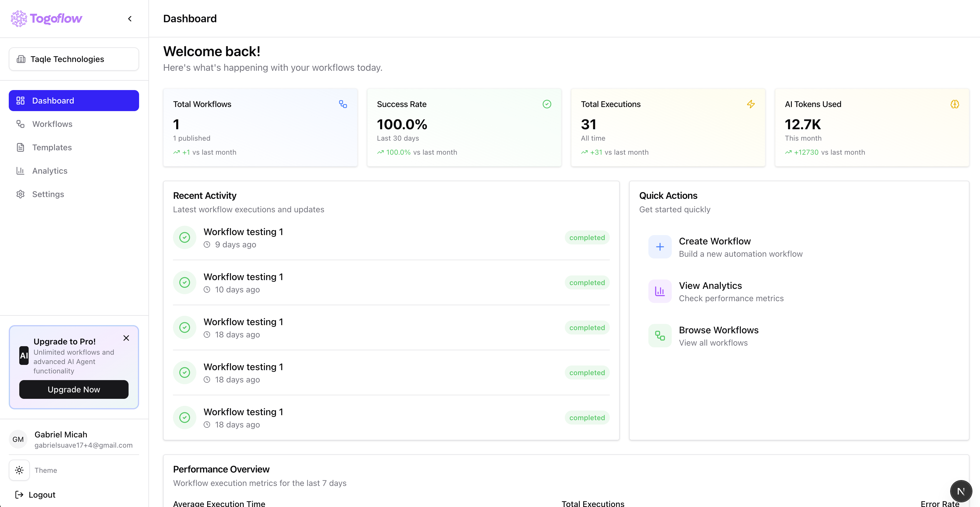The width and height of the screenshot is (980, 507).
Task: Click the brain icon on AI Tokens Used card
Action: 955,104
